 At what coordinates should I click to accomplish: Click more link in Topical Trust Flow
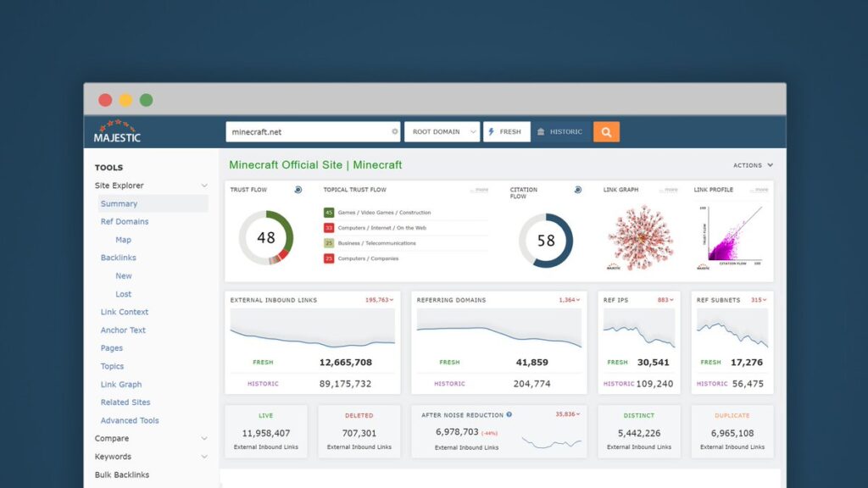(480, 190)
